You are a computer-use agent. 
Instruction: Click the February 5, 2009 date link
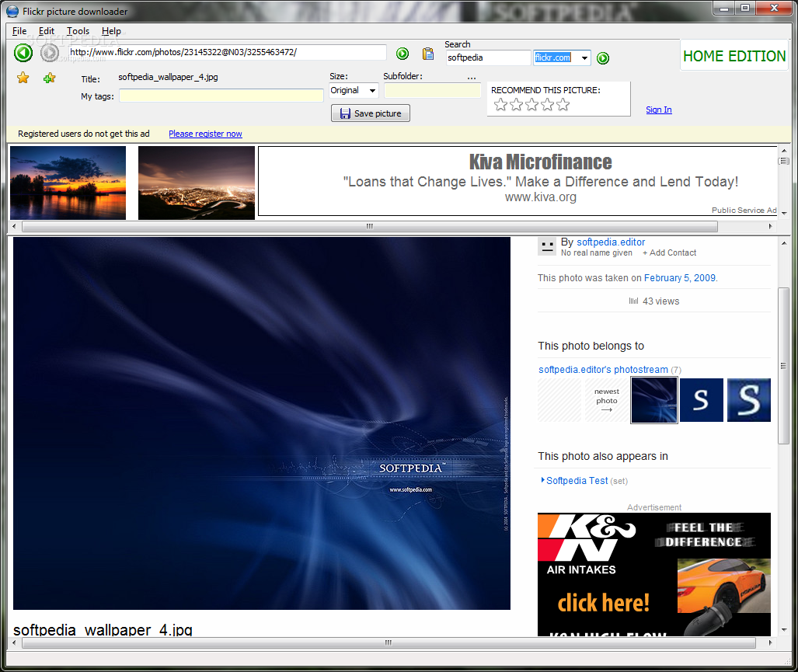pos(679,278)
